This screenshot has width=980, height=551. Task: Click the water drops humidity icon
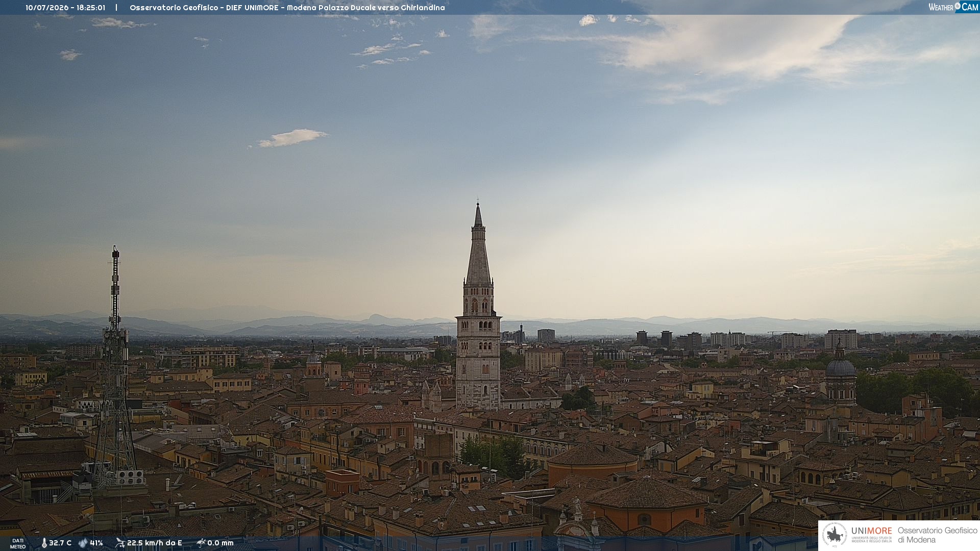[83, 543]
